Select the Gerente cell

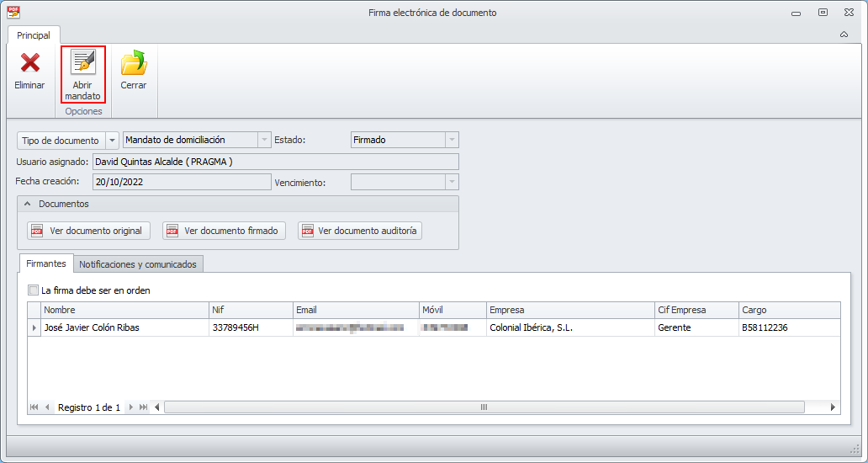point(697,327)
